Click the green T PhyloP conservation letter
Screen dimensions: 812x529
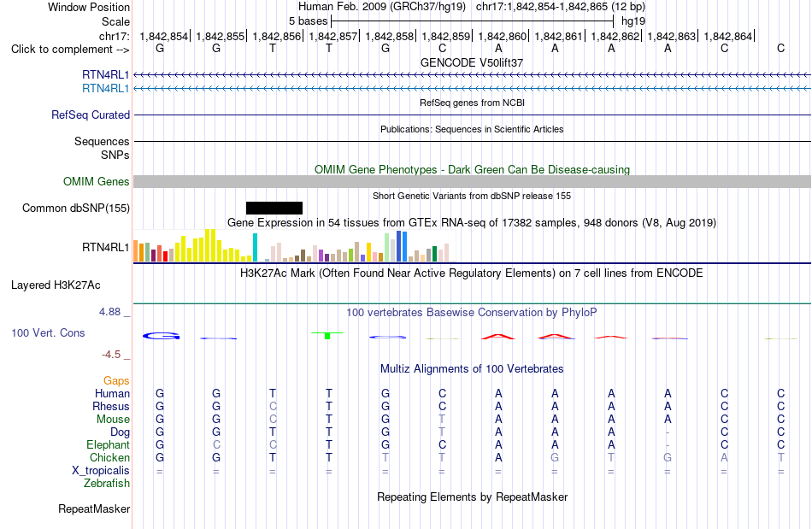coord(327,335)
